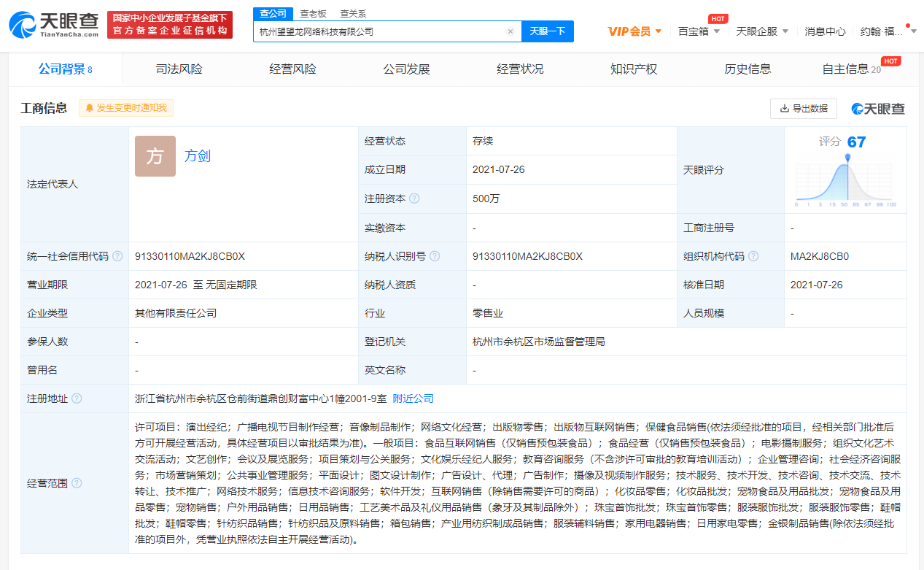Screen dimensions: 924x570
Task: Clear the search box with X icon
Action: tap(510, 31)
